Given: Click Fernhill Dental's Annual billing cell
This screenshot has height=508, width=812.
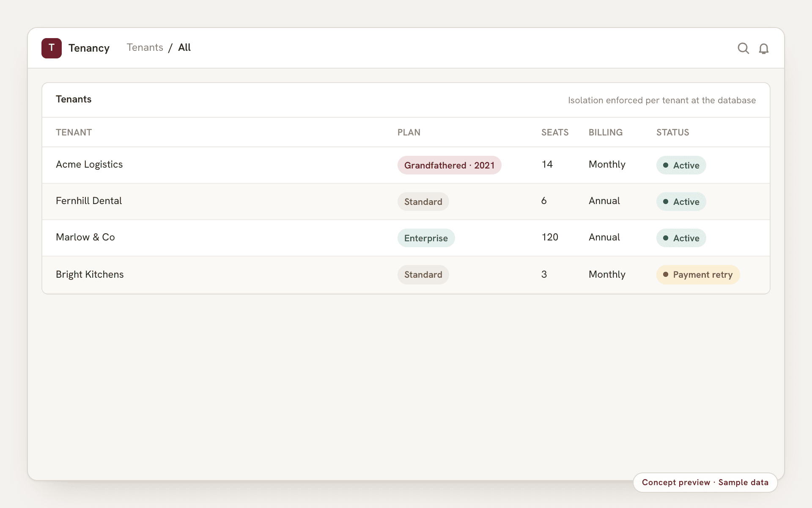Looking at the screenshot, I should click(604, 201).
